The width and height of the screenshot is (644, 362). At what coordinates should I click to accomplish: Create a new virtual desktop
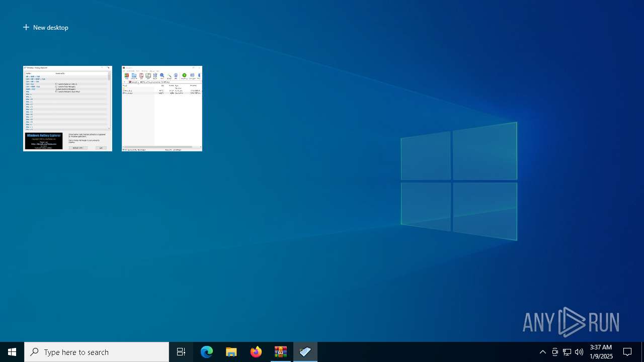click(46, 28)
